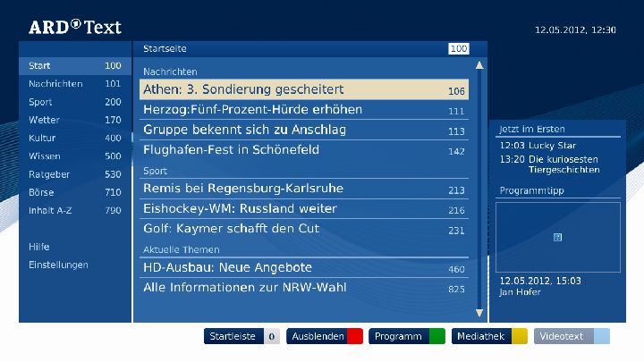Viewport: 644px width, 362px height.
Task: Switch to Videotext with blue button
Action: click(x=572, y=337)
